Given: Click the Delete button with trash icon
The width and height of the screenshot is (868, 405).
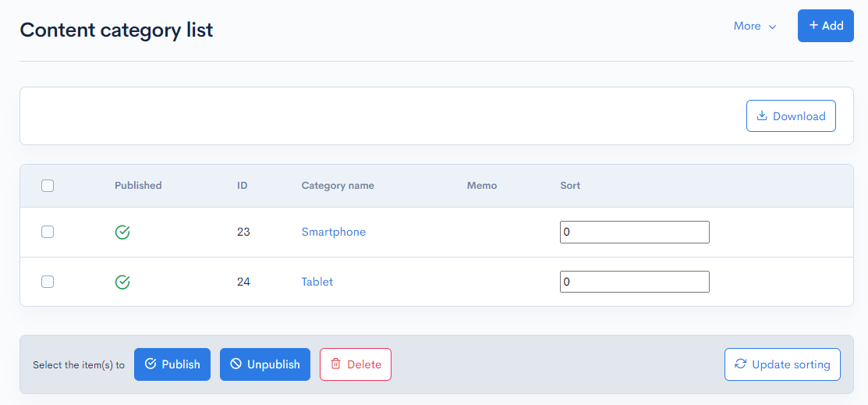Looking at the screenshot, I should [356, 364].
